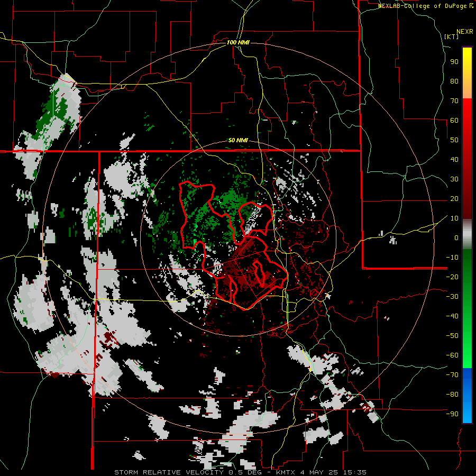The height and width of the screenshot is (476, 476).
Task: Click the -80 value on the velocity scale
Action: tap(452, 395)
